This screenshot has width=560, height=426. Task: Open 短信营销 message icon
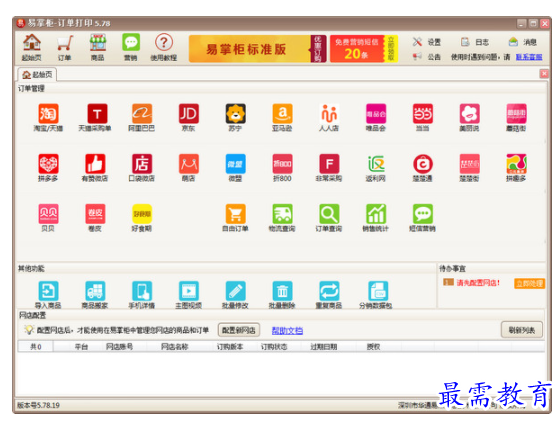click(422, 217)
